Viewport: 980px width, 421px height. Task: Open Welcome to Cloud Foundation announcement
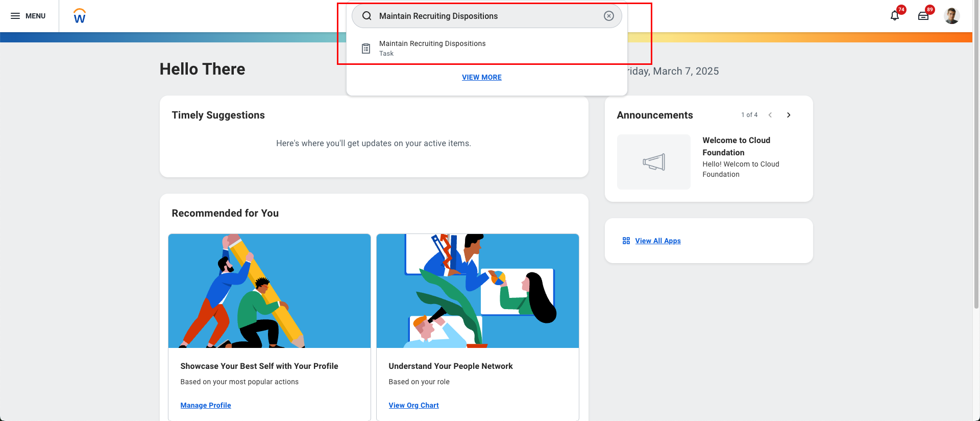(736, 146)
